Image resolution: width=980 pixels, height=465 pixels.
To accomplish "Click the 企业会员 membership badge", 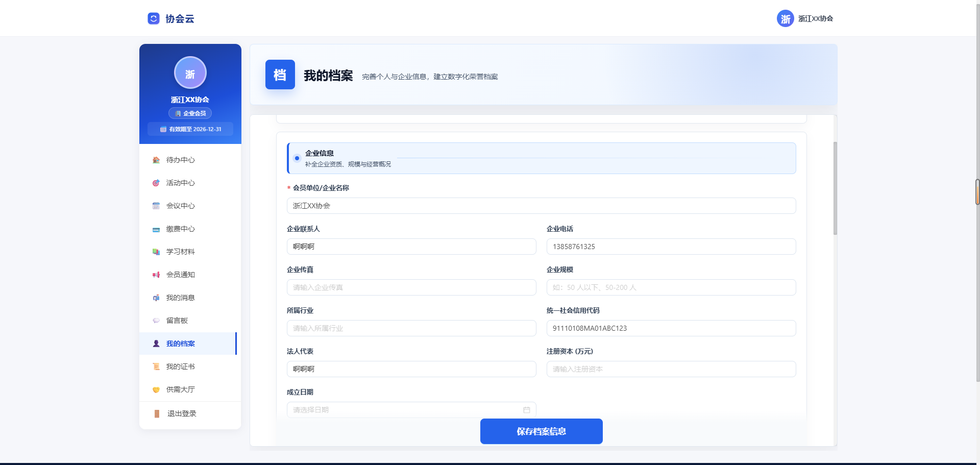I will [190, 113].
